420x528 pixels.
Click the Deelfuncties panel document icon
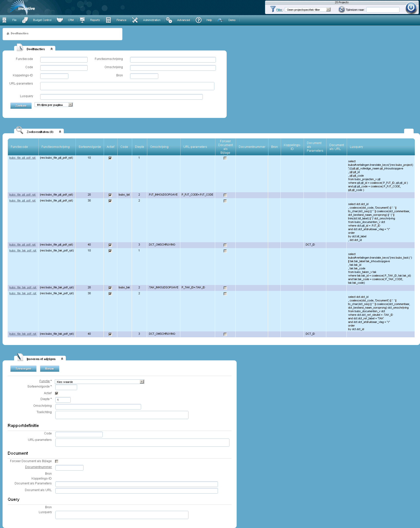[20, 48]
